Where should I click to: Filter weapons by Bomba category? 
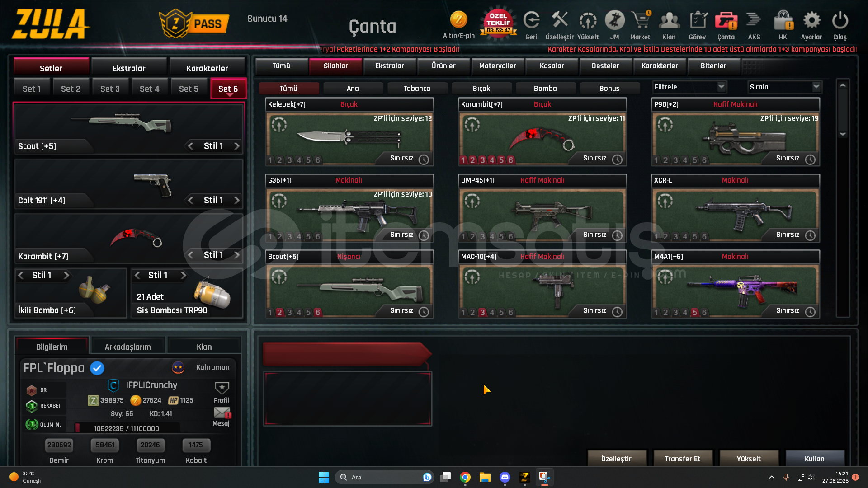tap(545, 88)
